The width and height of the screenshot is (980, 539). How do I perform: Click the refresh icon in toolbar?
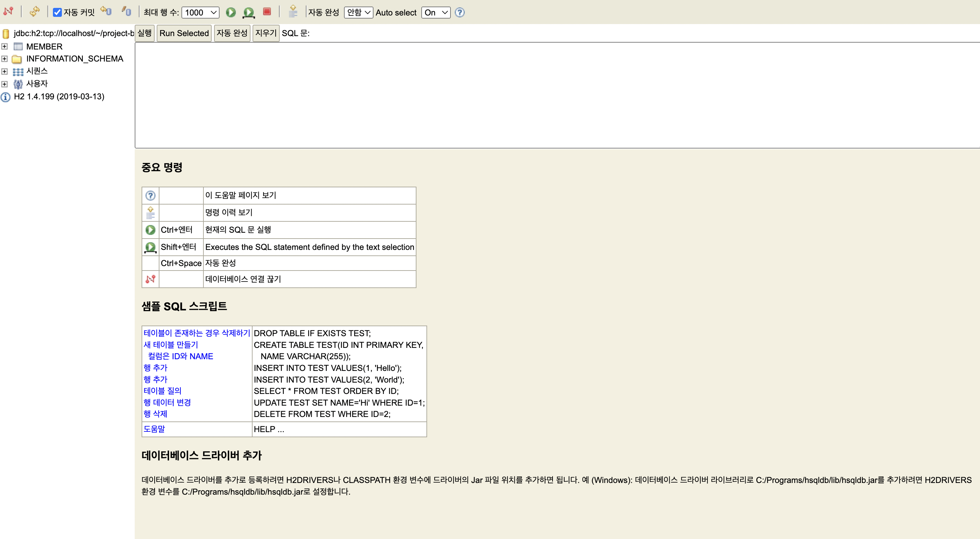pos(34,12)
